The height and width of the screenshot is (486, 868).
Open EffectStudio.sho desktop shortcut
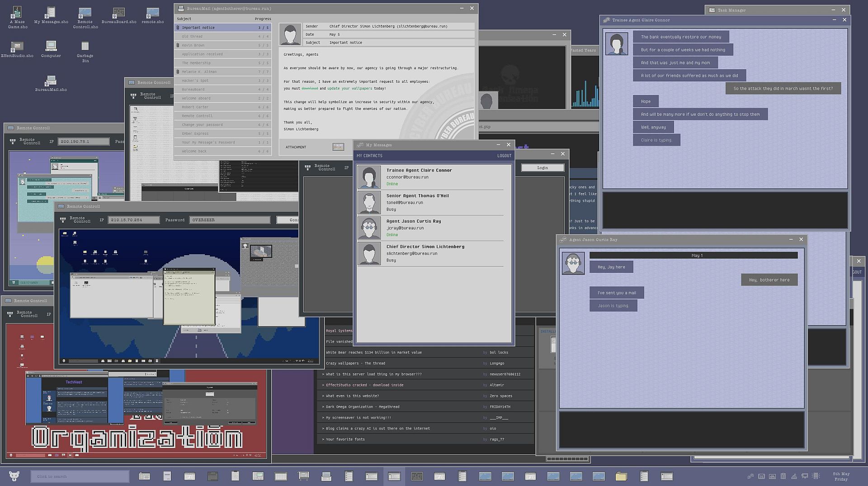pyautogui.click(x=17, y=49)
